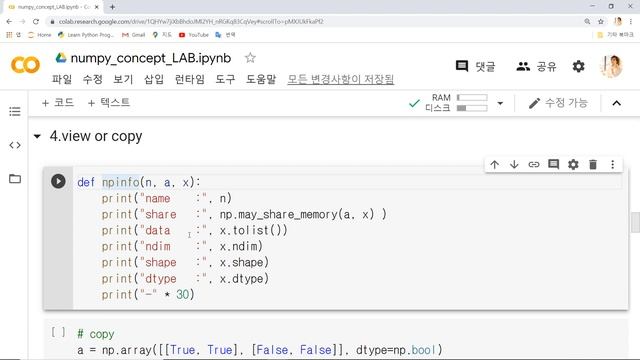This screenshot has height=360, width=640.
Task: Delete the cell with trash icon
Action: point(593,164)
